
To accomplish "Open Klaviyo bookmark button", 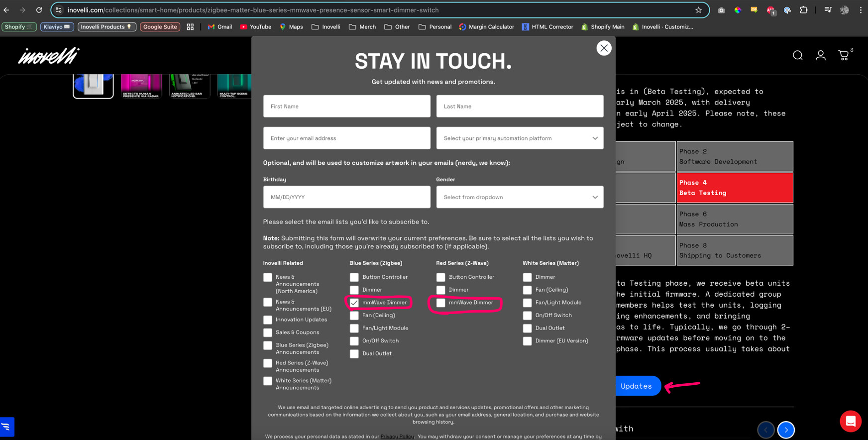I will tap(57, 27).
